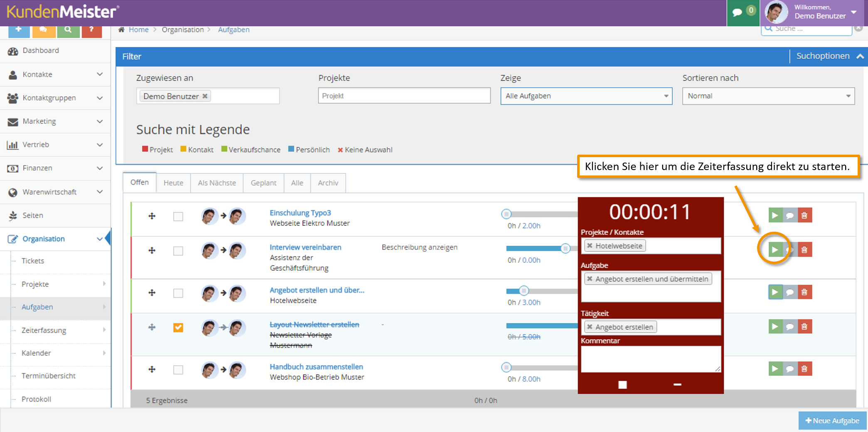Switch to the Als Nächste tab
This screenshot has width=868, height=432.
(x=217, y=183)
